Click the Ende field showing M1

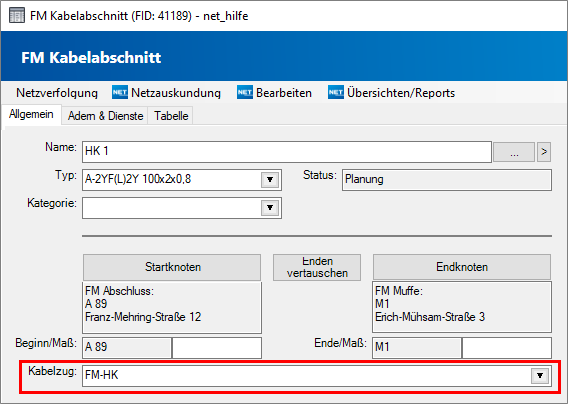[x=417, y=347]
